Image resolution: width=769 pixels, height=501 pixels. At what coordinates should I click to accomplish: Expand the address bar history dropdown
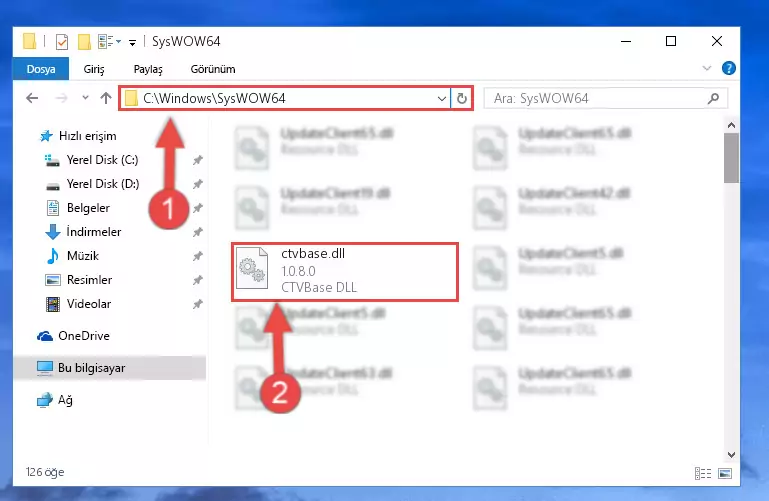pyautogui.click(x=442, y=99)
